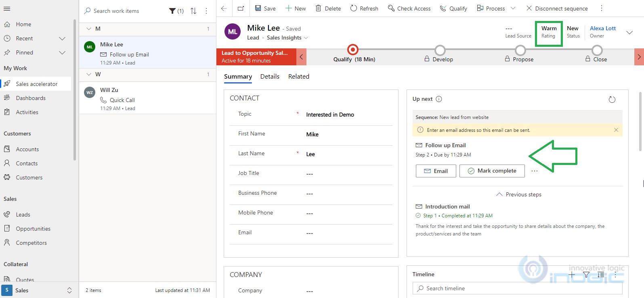The width and height of the screenshot is (644, 298).
Task: Qualify the lead
Action: [453, 8]
